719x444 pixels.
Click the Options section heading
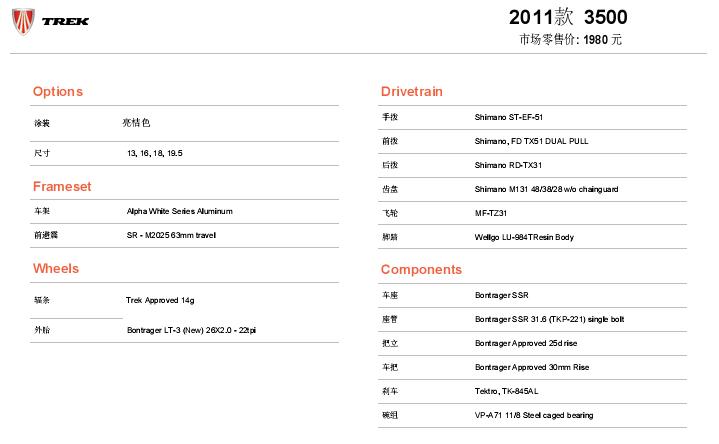click(x=58, y=92)
